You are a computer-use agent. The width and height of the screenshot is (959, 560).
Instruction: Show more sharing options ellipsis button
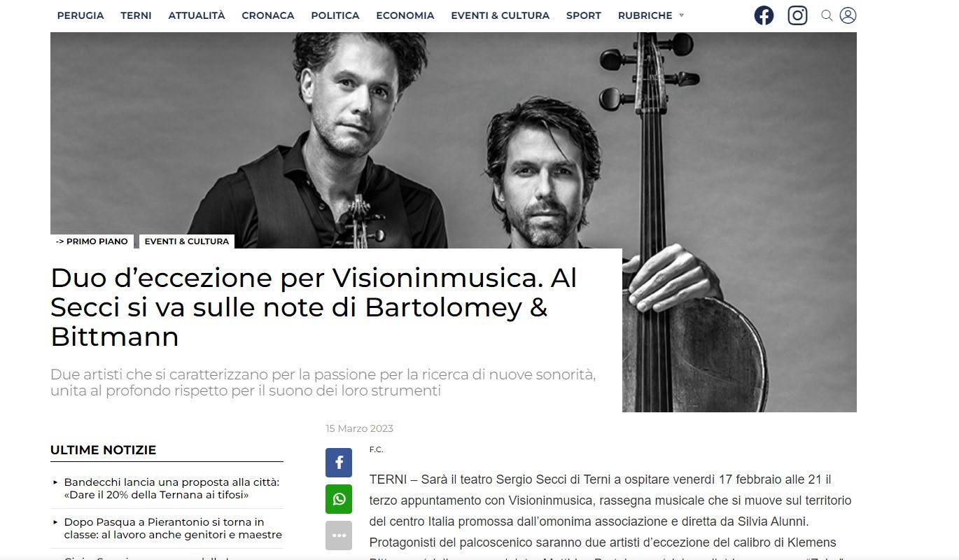[x=339, y=535]
